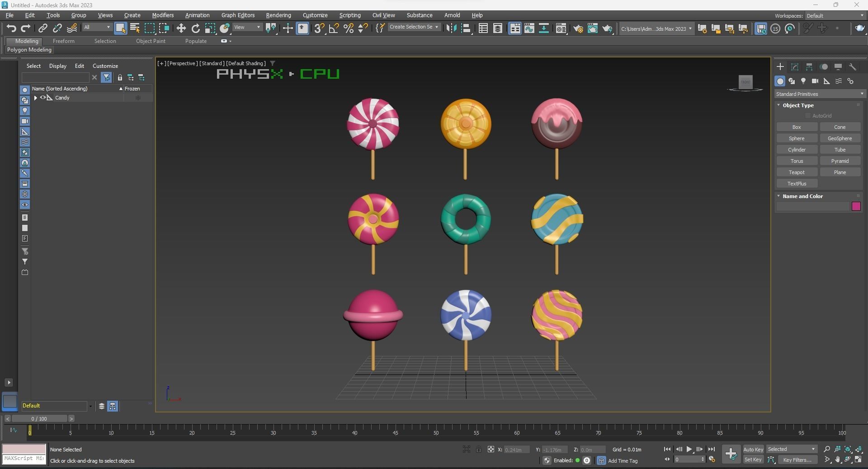
Task: Open the mini curve editor icon
Action: (13, 430)
